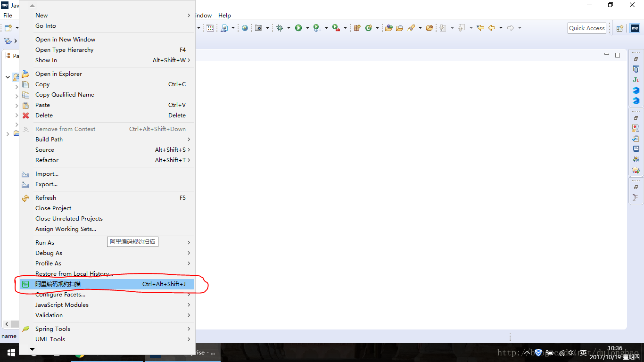Click the Debug bug icon in toolbar
The width and height of the screenshot is (644, 362).
tap(280, 28)
